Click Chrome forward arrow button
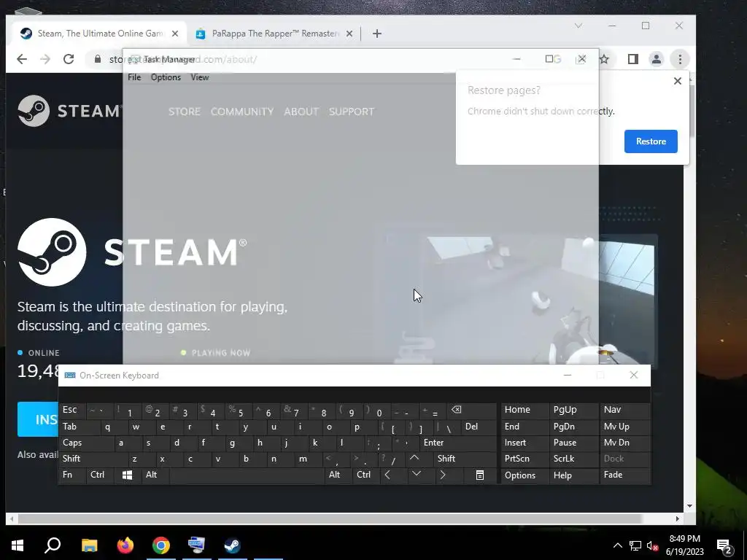The image size is (747, 560). pyautogui.click(x=45, y=59)
